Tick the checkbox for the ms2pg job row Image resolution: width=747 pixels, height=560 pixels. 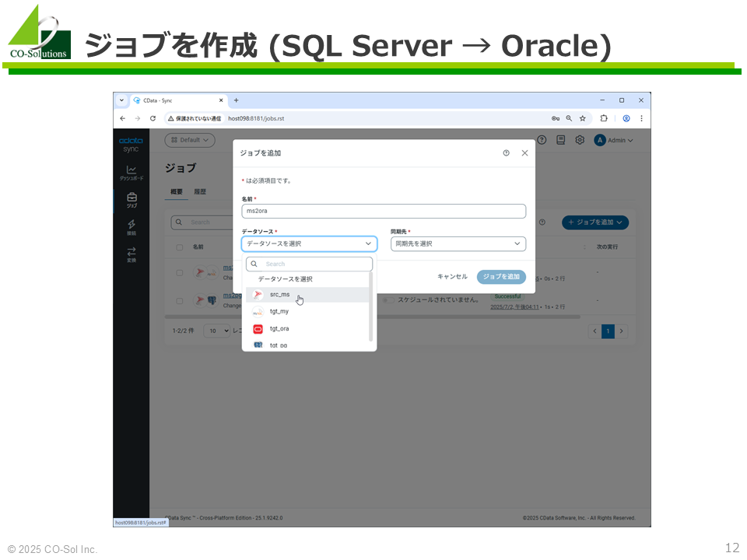180,301
